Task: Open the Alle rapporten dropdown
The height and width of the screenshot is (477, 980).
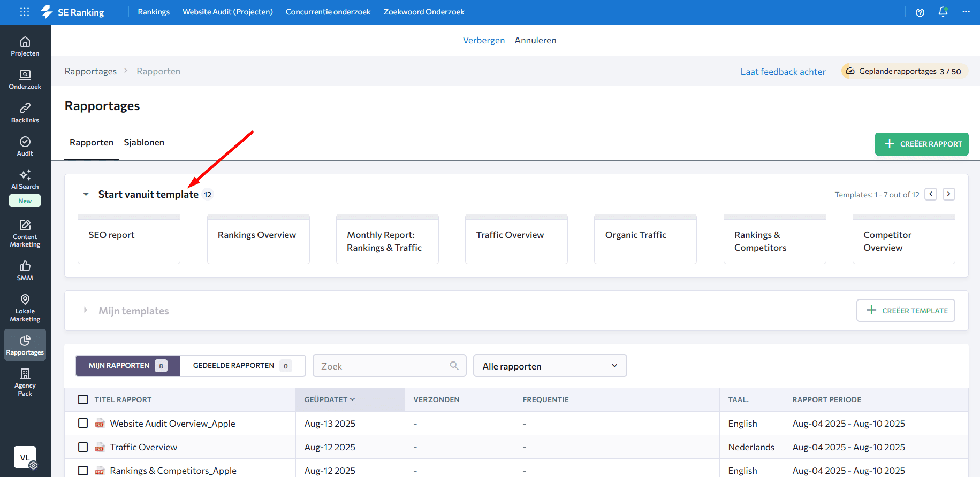Action: coord(550,366)
